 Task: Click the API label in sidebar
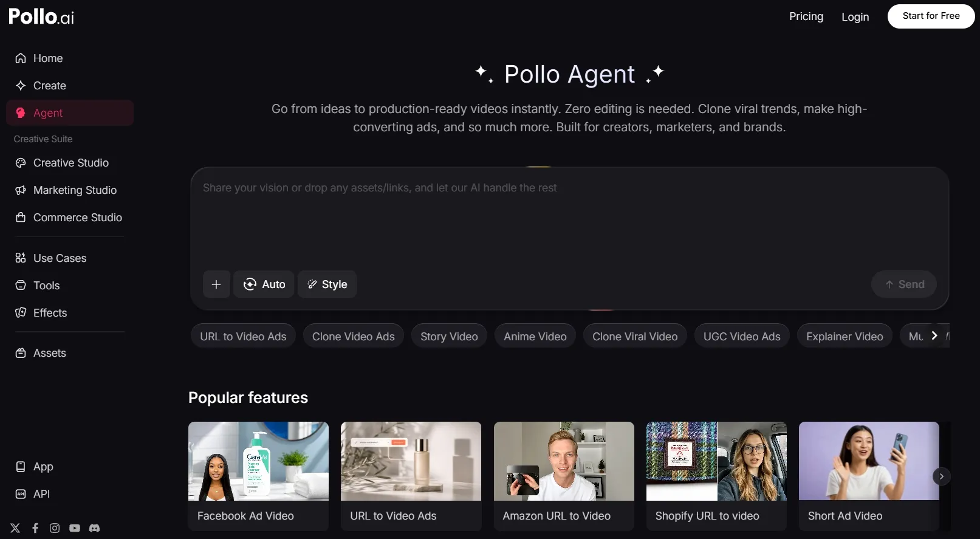point(41,494)
